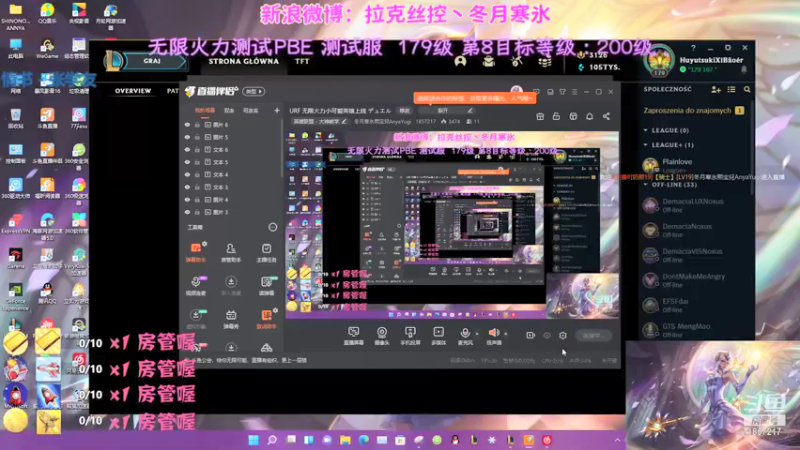Edit the 英雄联盟 category pencil
Screen dimensions: 800x450
344,121
